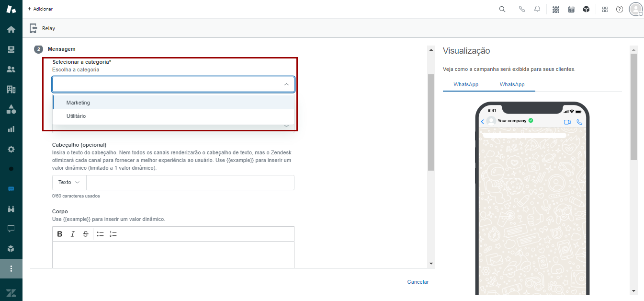Open the Customers people icon in sidebar
This screenshot has width=644, height=301.
click(x=11, y=69)
